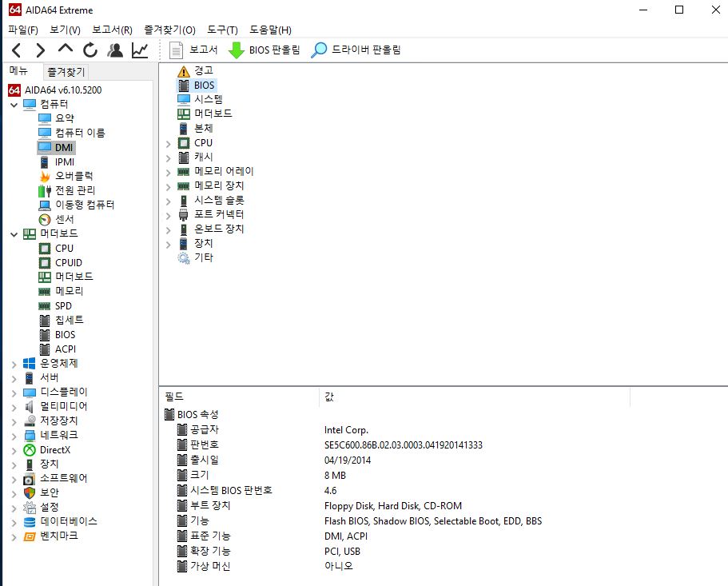Select DMI in the sidebar tree

point(64,148)
